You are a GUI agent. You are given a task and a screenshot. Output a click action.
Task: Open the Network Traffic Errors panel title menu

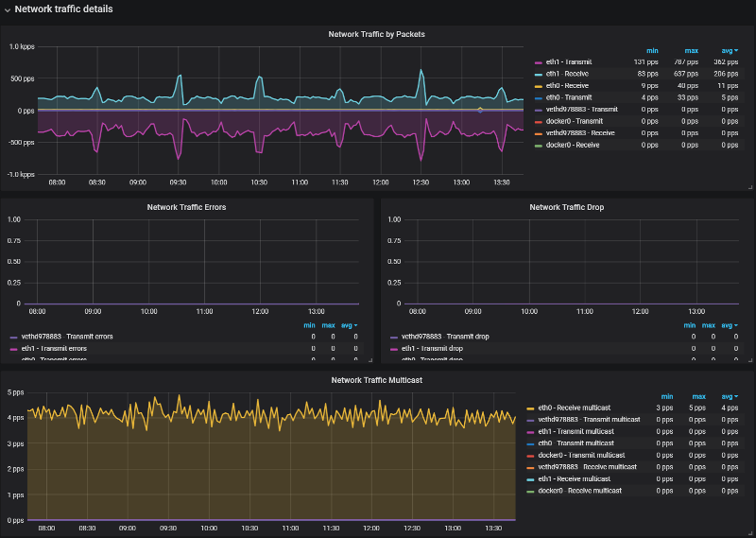186,206
